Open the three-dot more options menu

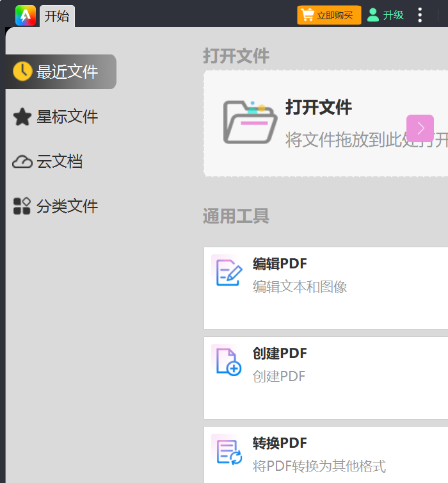click(x=420, y=15)
